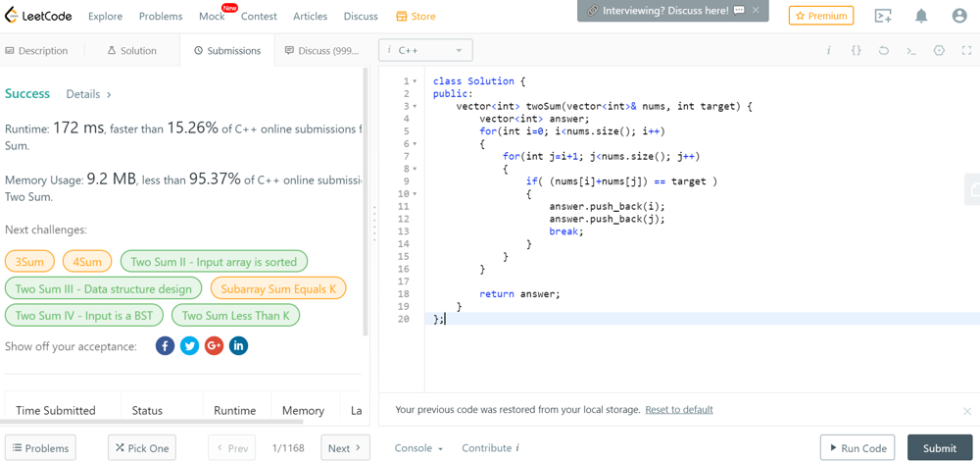The image size is (980, 462).
Task: Open the C++ language dropdown
Action: 425,50
